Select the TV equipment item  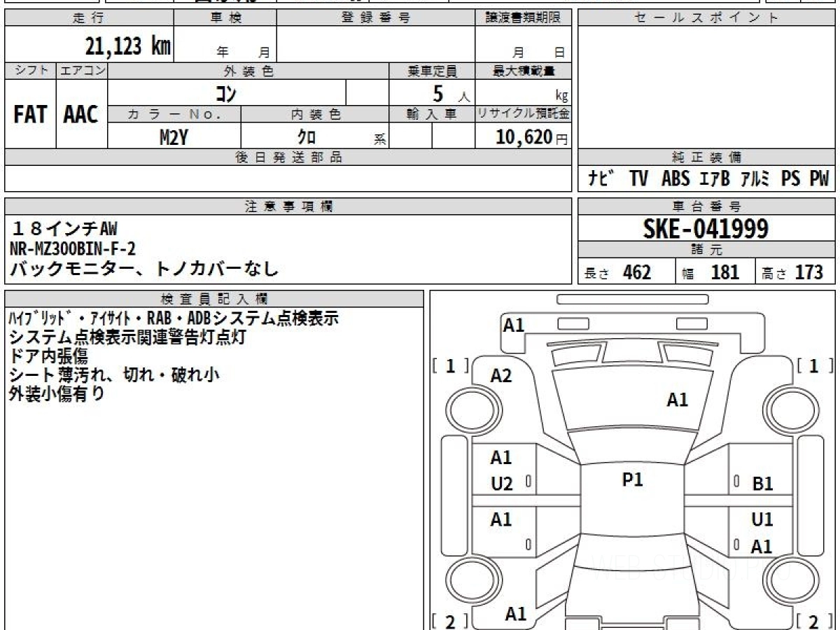click(x=638, y=179)
